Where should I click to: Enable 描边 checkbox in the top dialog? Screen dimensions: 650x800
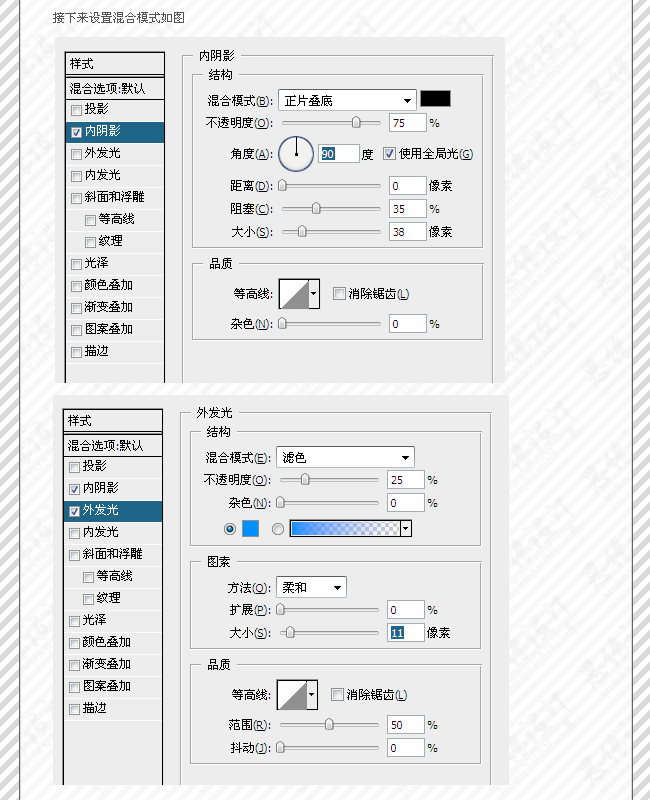(x=77, y=353)
